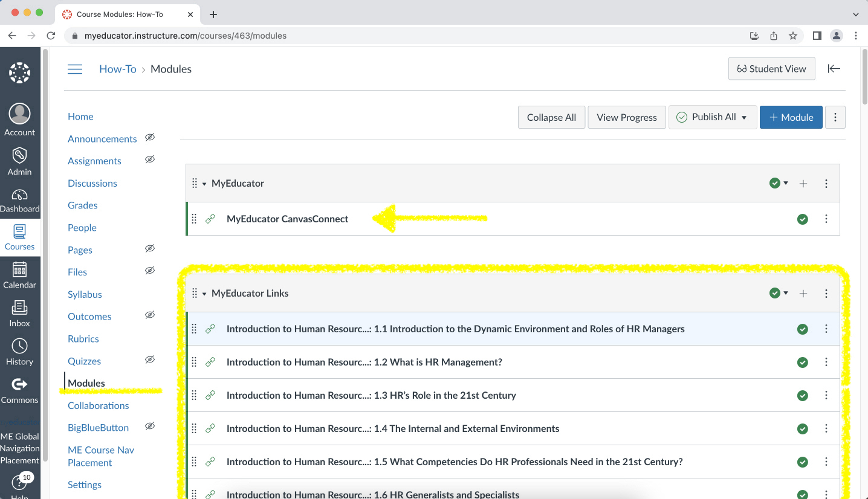Screen dimensions: 868x499
Task: Click the hidden-eye icon beside Assignments
Action: pyautogui.click(x=150, y=159)
